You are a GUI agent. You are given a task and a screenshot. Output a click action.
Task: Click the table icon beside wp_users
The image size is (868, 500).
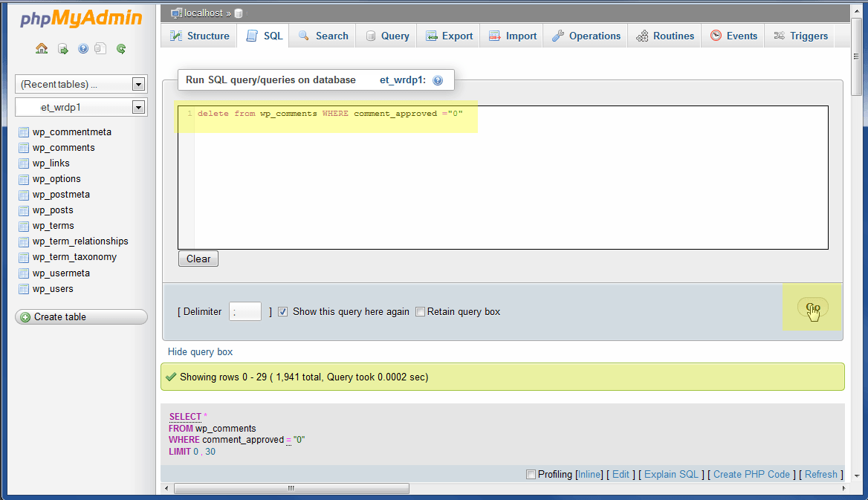click(x=24, y=289)
